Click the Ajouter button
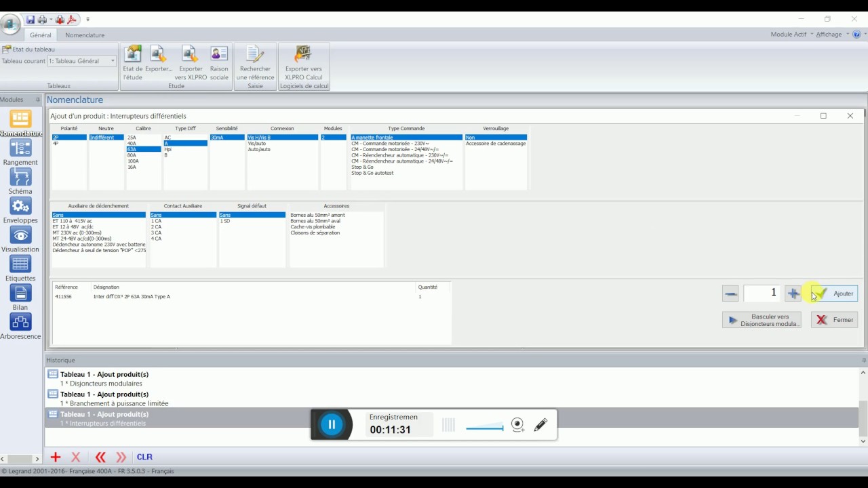Viewport: 868px width, 488px height. pos(834,293)
